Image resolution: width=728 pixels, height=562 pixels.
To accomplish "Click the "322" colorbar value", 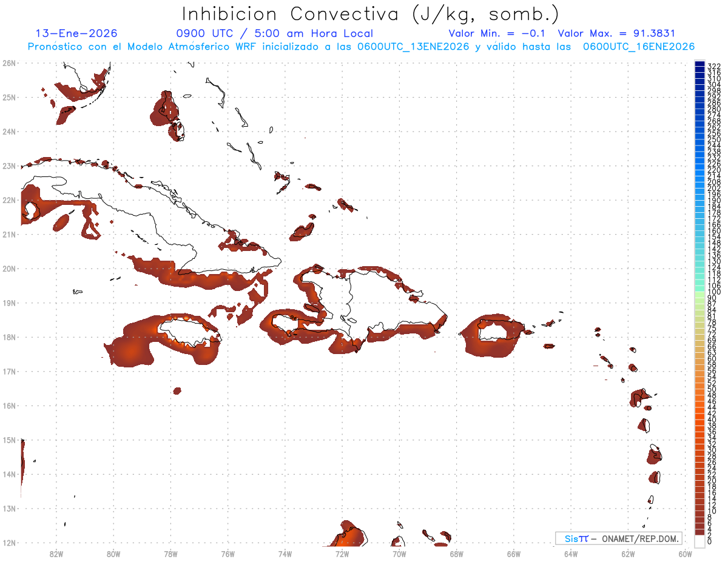I will coord(713,66).
